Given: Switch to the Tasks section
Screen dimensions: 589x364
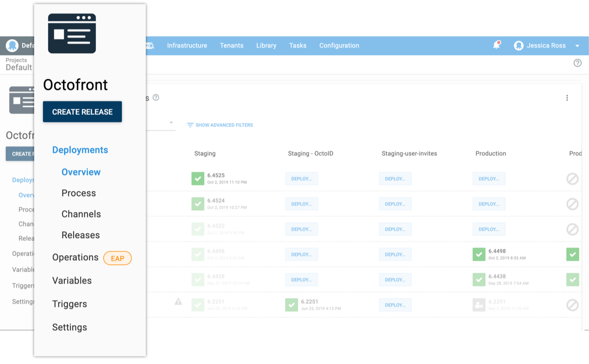Looking at the screenshot, I should click(297, 45).
